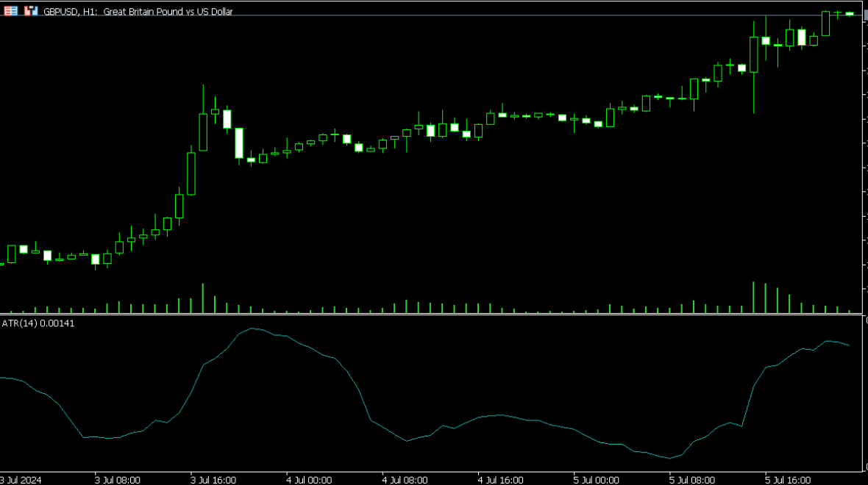Click the 3 Jul 16:00 time label
This screenshot has width=868, height=485.
click(213, 480)
